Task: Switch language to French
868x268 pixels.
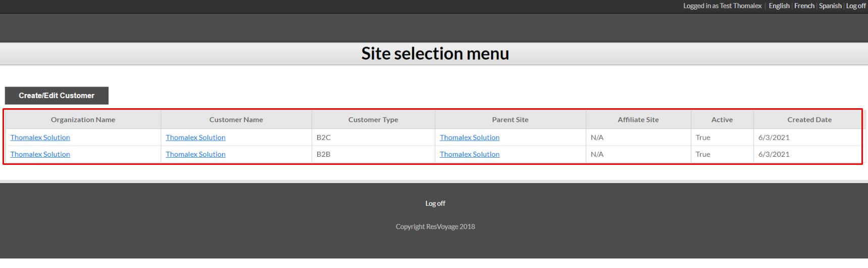Action: [804, 6]
